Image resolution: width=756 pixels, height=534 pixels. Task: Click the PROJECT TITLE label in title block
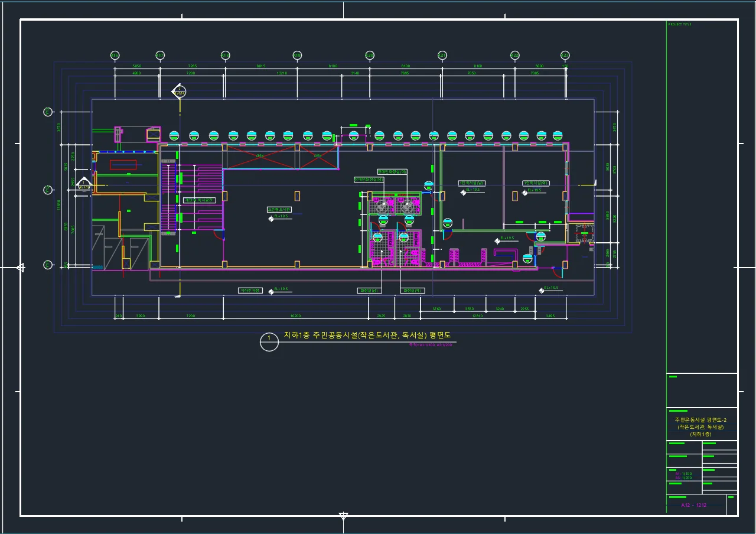(x=680, y=25)
